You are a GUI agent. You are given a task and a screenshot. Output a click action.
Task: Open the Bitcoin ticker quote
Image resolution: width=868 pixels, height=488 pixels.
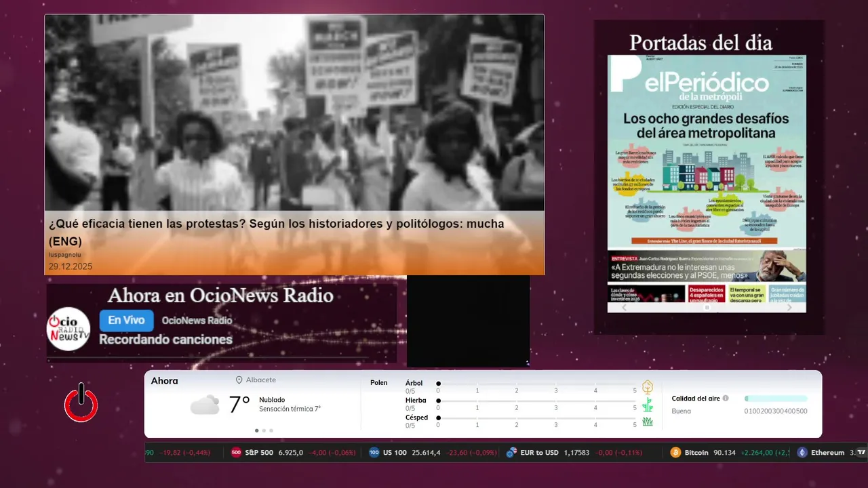click(x=731, y=453)
